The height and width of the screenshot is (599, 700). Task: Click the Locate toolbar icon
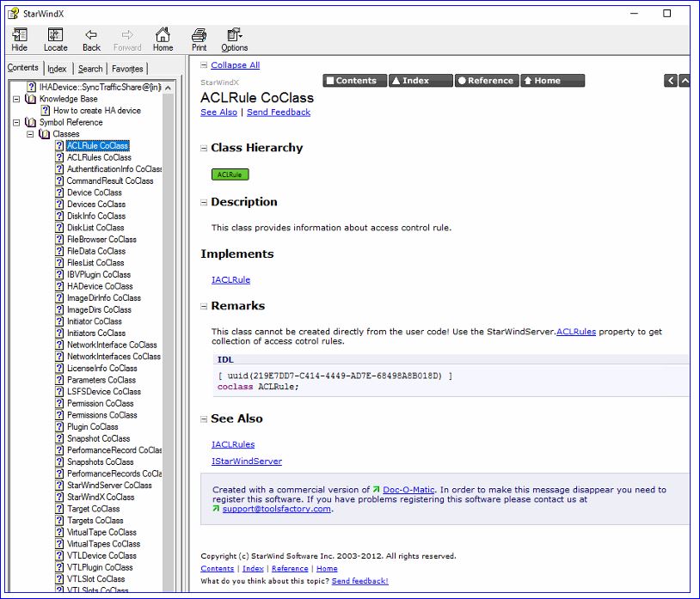[55, 40]
